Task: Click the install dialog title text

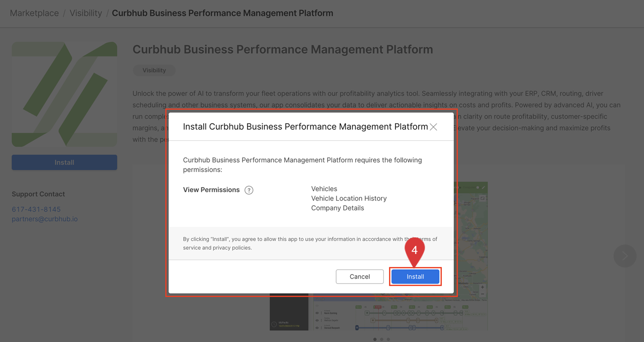Action: point(305,127)
